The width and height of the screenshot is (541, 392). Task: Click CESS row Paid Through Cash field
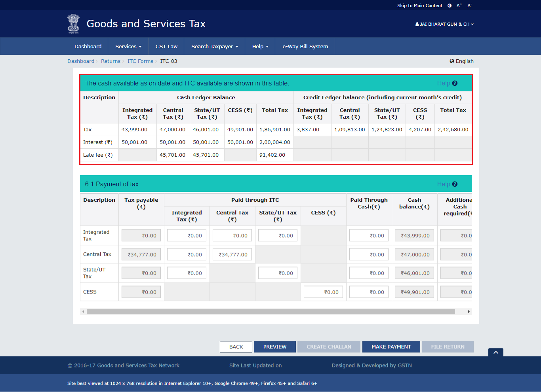point(369,292)
